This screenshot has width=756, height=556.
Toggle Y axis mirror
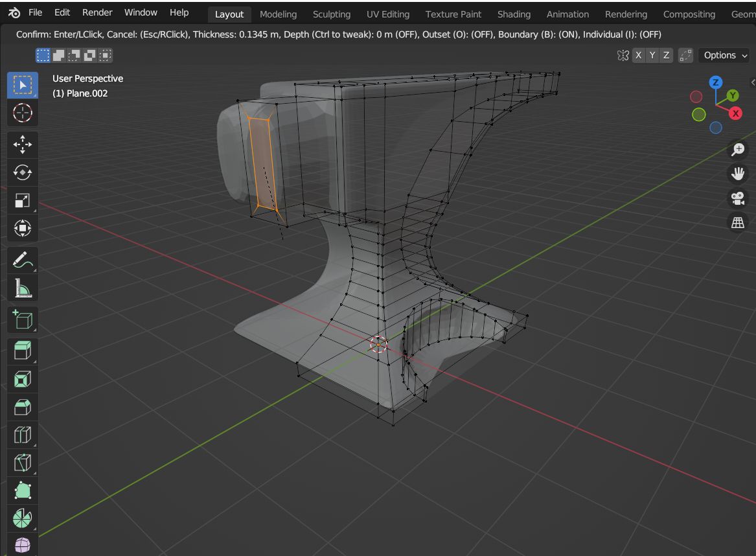click(652, 56)
